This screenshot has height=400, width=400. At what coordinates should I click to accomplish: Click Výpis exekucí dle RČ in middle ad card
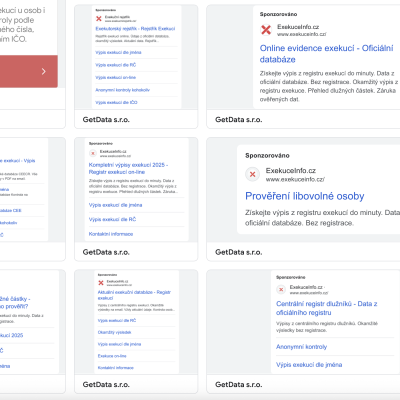pos(112,219)
